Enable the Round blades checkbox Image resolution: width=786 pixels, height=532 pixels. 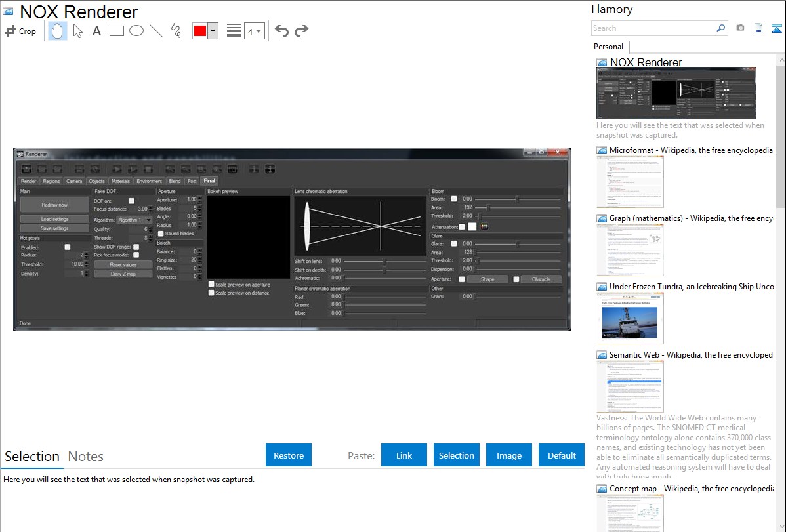point(161,234)
